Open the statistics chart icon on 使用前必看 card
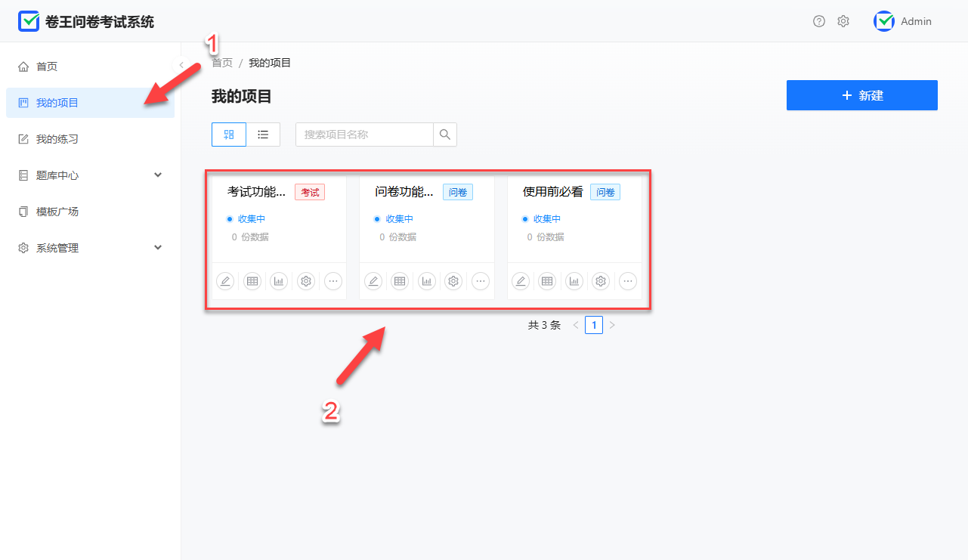 [574, 281]
